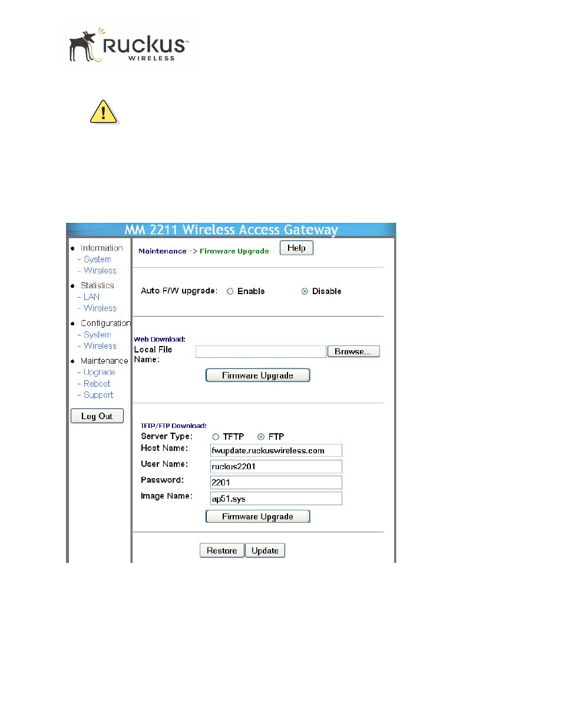Click the Auto F/W upgrade label
The image size is (562, 728).
pyautogui.click(x=179, y=291)
